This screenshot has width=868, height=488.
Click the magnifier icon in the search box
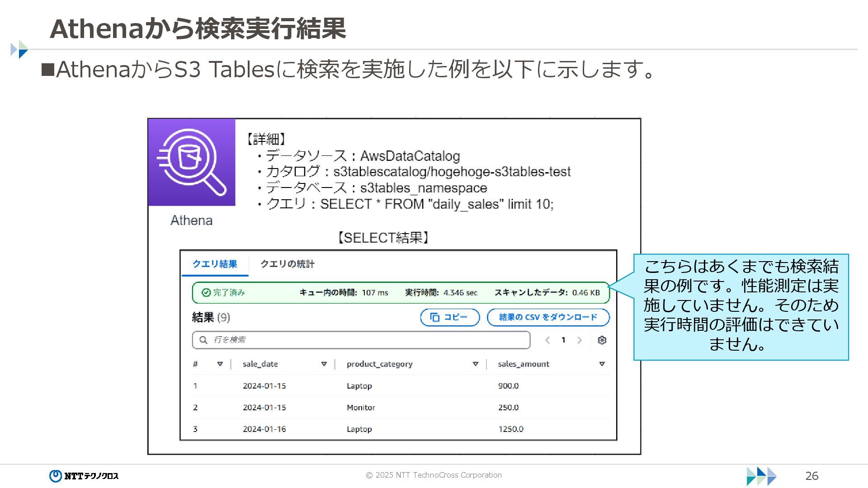click(x=203, y=340)
